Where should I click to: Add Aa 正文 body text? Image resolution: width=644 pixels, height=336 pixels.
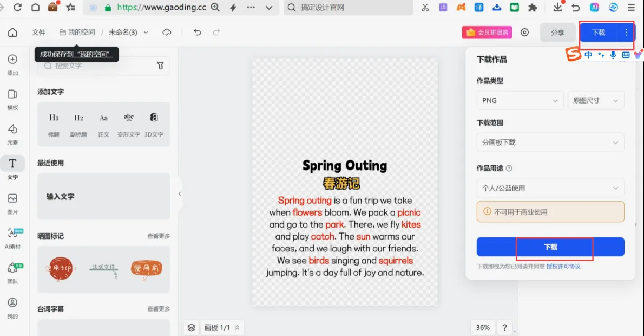(x=103, y=125)
